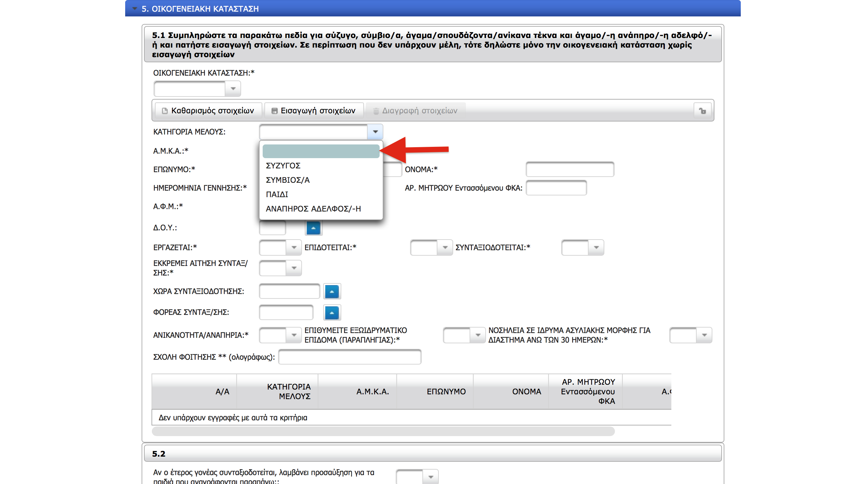
Task: Click blue lookup arrow for ΧΩΡΑ ΣΥΝΤΑΞΙΟΔΟΤΗΣΗΣ
Action: tap(332, 292)
